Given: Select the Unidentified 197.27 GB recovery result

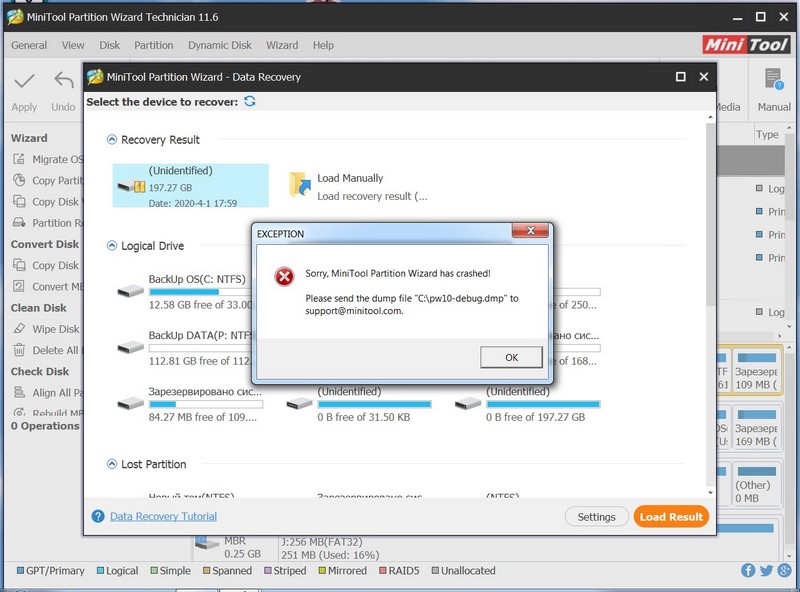Looking at the screenshot, I should coord(190,185).
